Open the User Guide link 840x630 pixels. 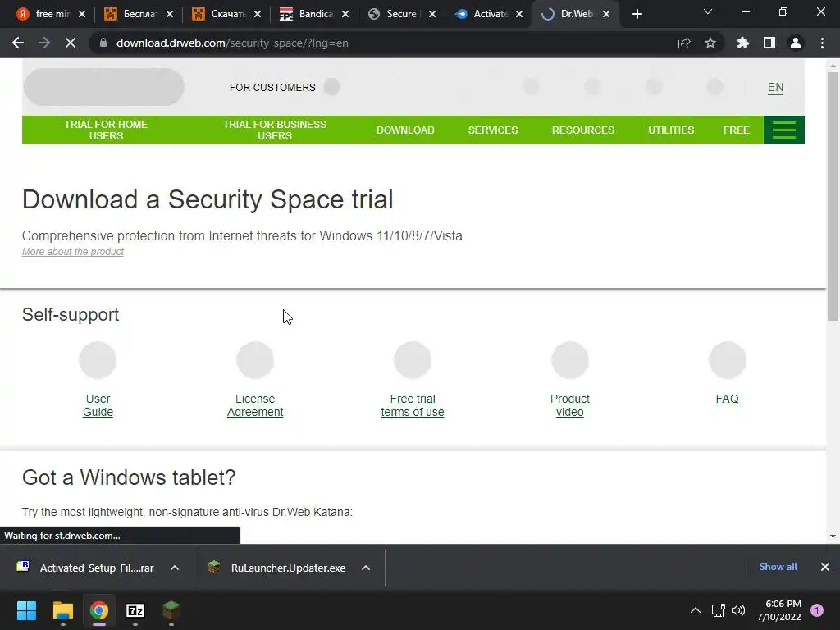pyautogui.click(x=98, y=405)
